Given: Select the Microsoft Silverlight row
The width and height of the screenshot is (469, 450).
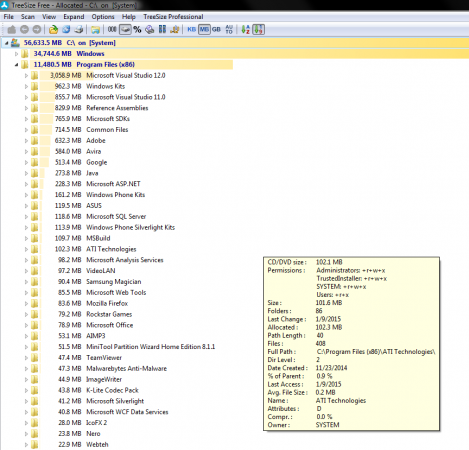Looking at the screenshot, I should 92,401.
